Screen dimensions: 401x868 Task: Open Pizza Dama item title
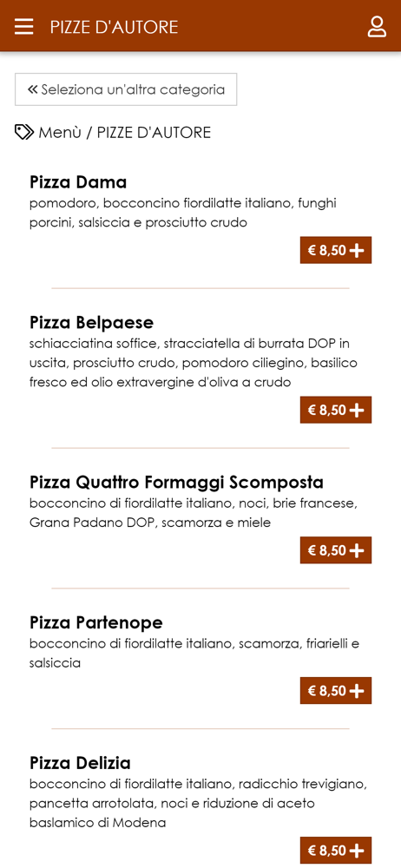(x=78, y=181)
